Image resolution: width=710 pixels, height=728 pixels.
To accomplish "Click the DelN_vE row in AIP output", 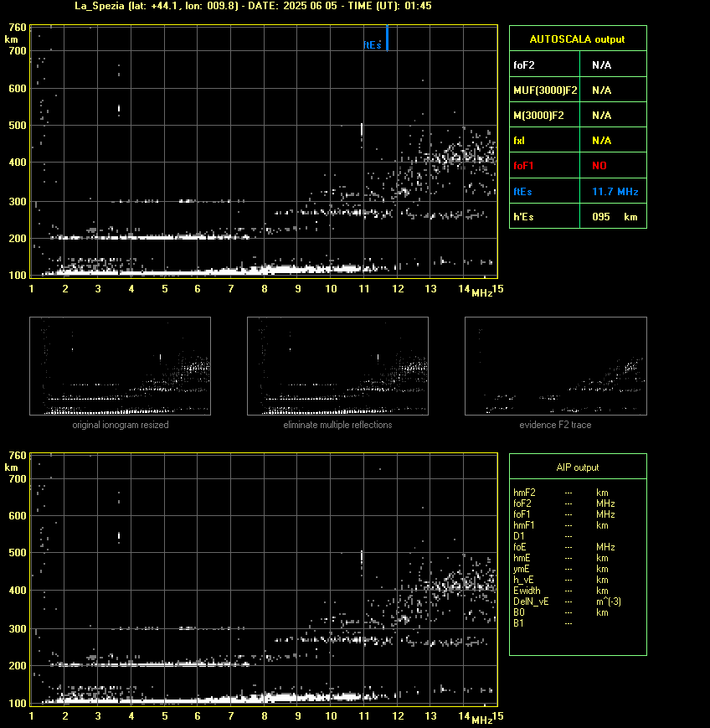I will coord(567,602).
